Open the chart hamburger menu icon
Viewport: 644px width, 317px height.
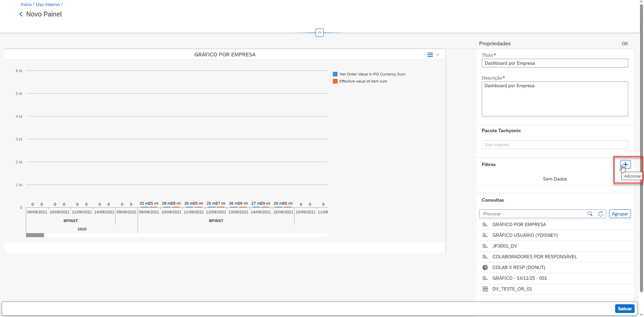(430, 55)
